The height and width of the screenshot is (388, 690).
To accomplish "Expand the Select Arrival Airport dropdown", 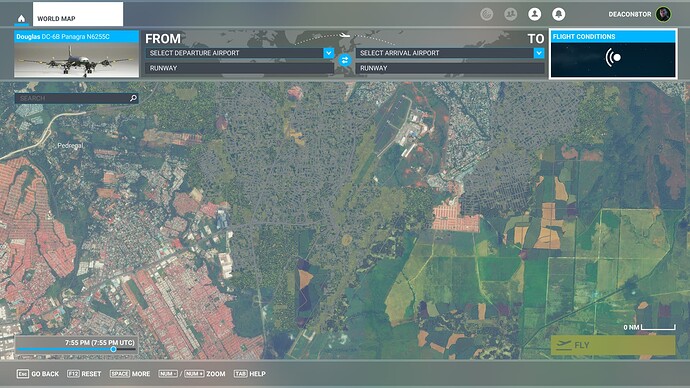I will click(x=539, y=53).
